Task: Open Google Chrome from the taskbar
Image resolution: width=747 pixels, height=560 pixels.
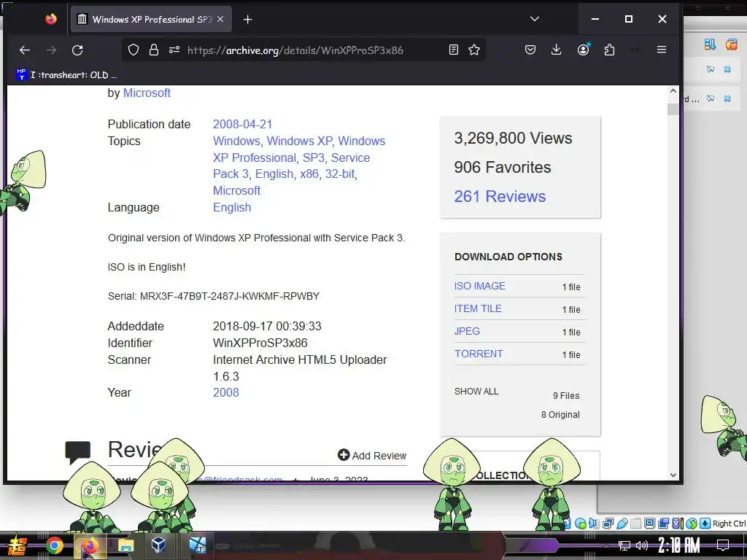Action: click(x=54, y=545)
